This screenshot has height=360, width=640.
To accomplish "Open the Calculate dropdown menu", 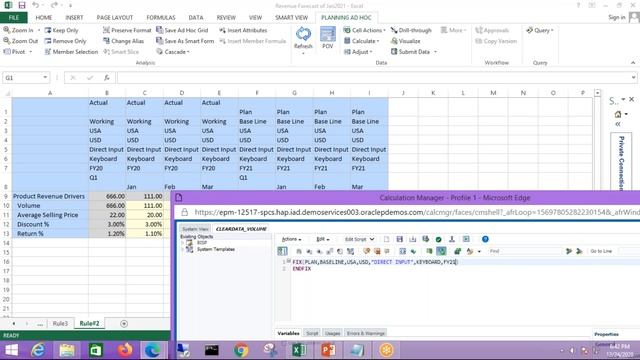I will pos(362,41).
